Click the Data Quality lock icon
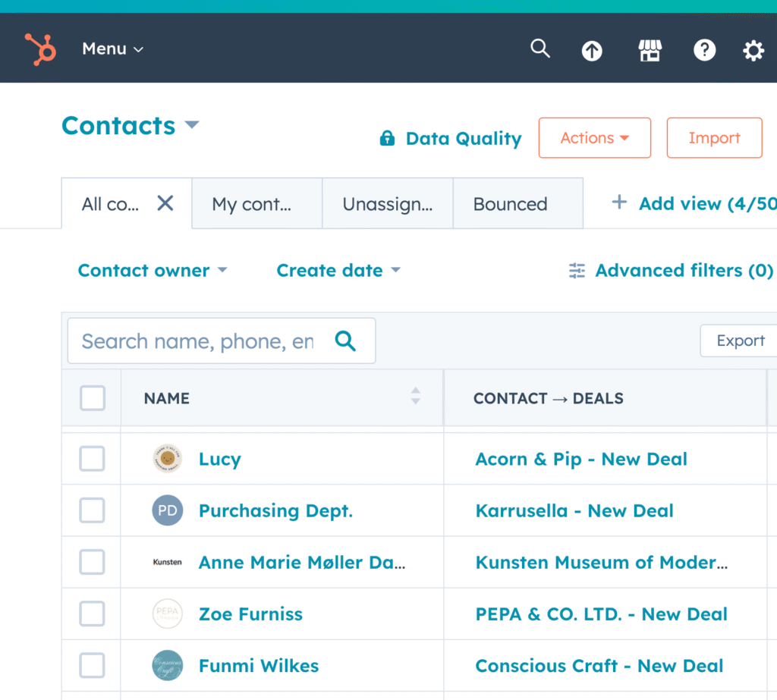Screen dimensions: 777x700 pos(388,138)
